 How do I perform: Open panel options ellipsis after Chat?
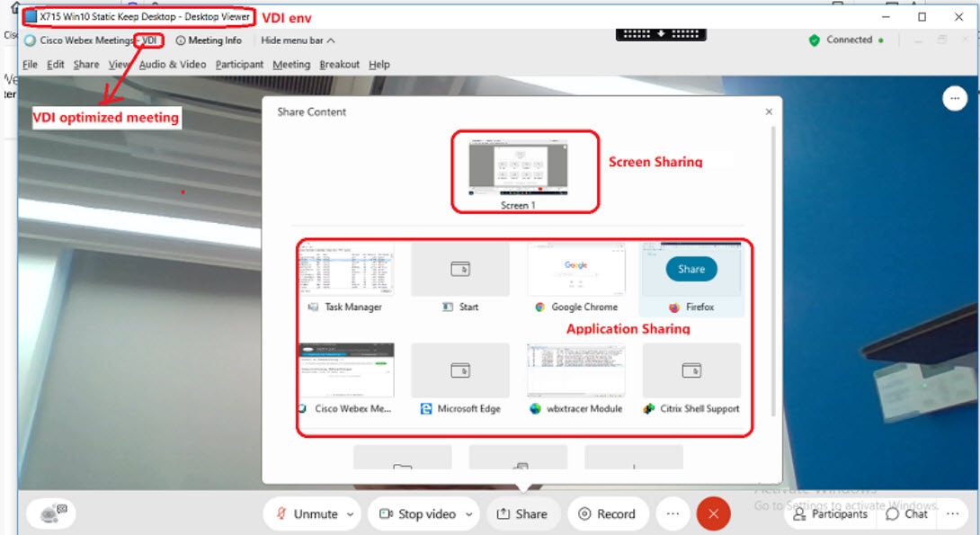[952, 513]
